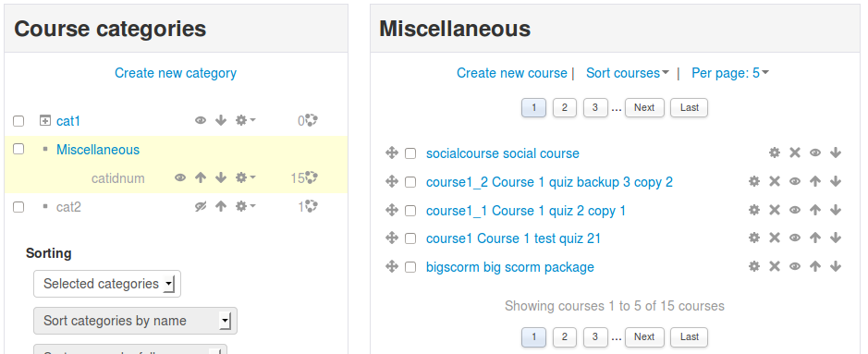
Task: Check the box beside bigscorm course
Action: (410, 267)
